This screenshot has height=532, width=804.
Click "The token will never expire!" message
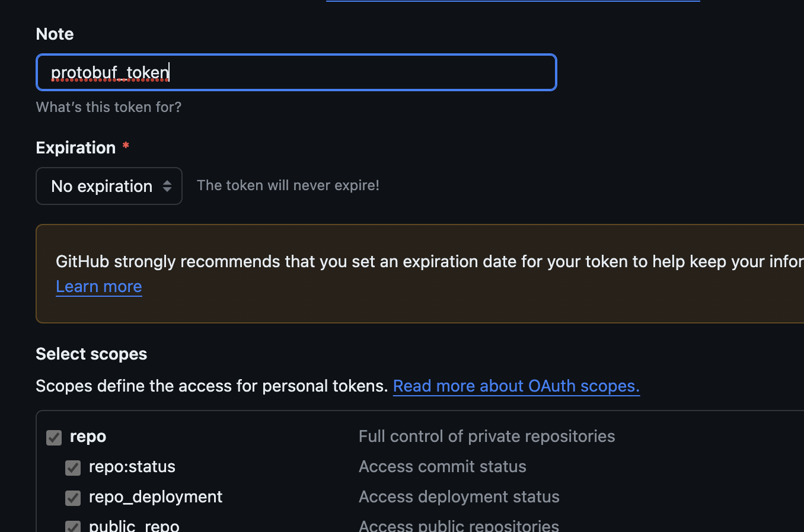[288, 185]
